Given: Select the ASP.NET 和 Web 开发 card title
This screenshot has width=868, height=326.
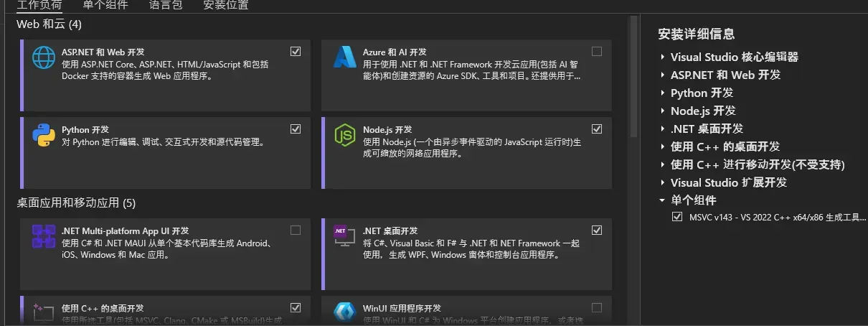Looking at the screenshot, I should pos(103,52).
